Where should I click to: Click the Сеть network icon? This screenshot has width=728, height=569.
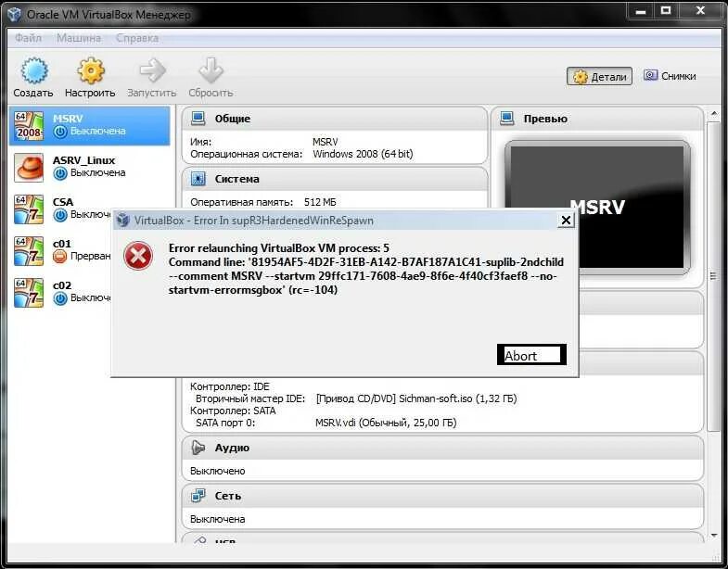tap(198, 496)
